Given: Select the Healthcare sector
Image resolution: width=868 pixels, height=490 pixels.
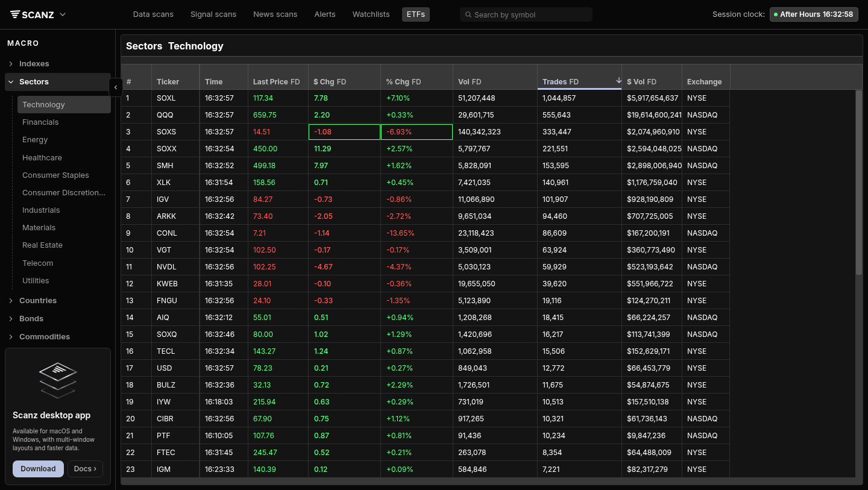Looking at the screenshot, I should [x=64, y=158].
